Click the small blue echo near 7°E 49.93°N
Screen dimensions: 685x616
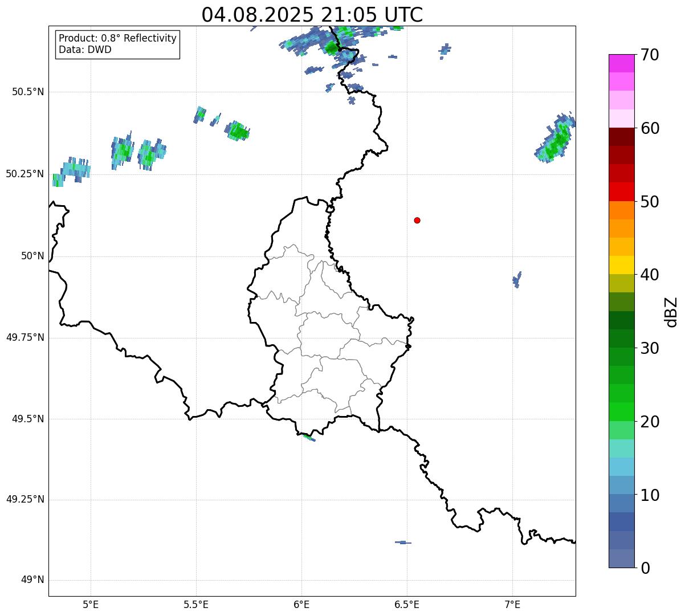pos(517,279)
